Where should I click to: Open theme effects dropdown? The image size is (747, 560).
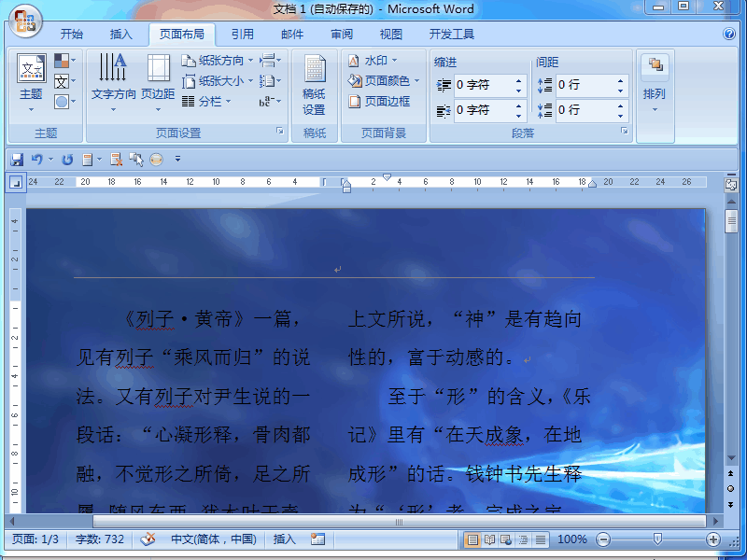(64, 102)
